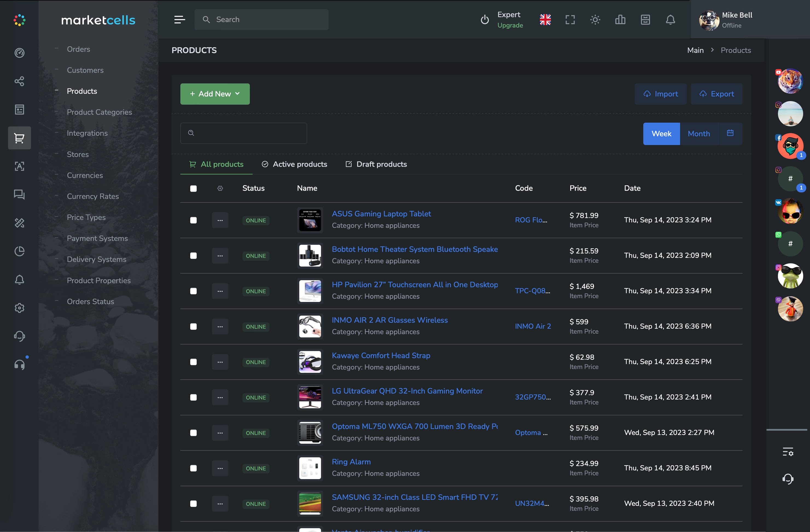Click the Export button

(x=716, y=94)
